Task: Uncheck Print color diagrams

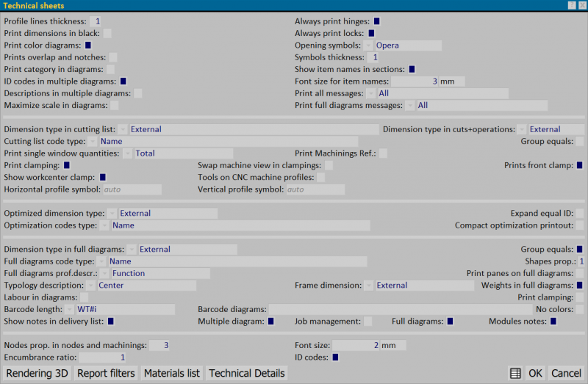Action: pyautogui.click(x=88, y=46)
